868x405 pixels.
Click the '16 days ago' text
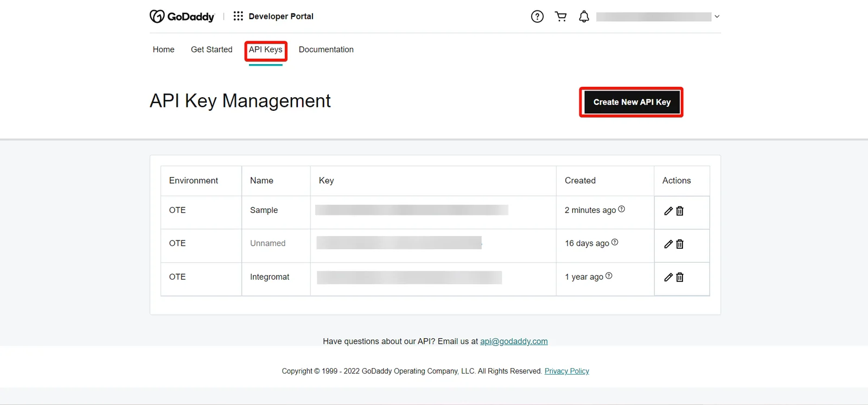587,243
